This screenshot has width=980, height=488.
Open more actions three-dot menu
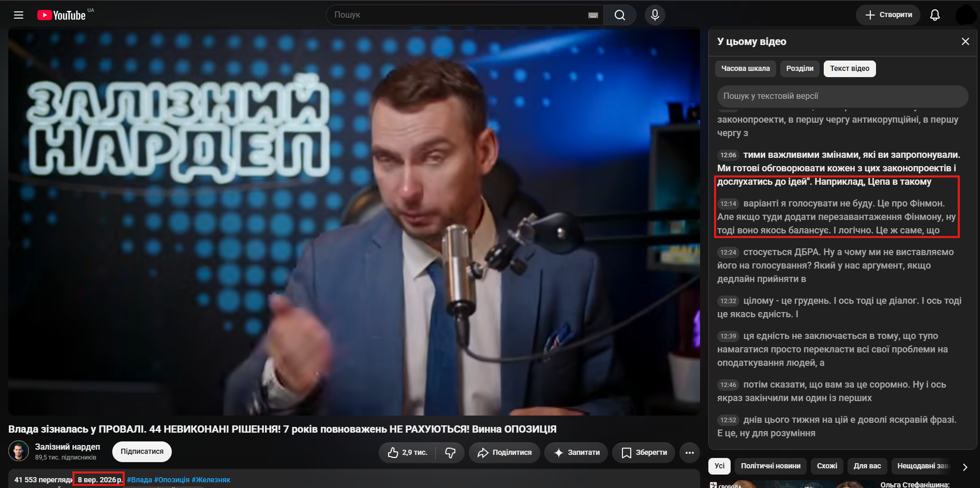point(690,453)
